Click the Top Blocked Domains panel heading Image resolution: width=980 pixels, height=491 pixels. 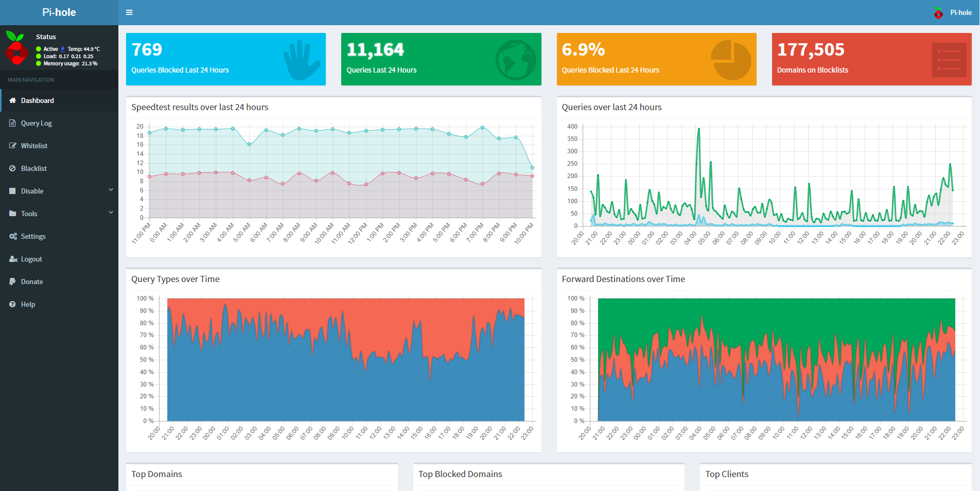pyautogui.click(x=460, y=474)
